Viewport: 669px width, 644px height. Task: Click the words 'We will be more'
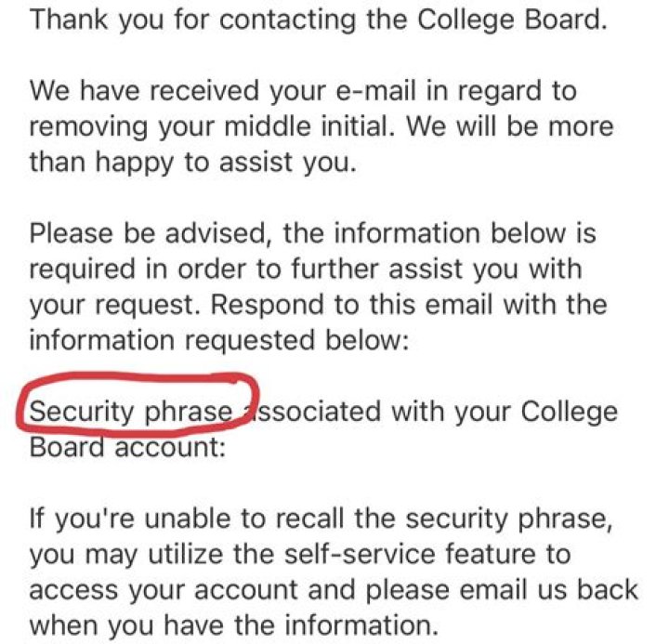pyautogui.click(x=509, y=127)
